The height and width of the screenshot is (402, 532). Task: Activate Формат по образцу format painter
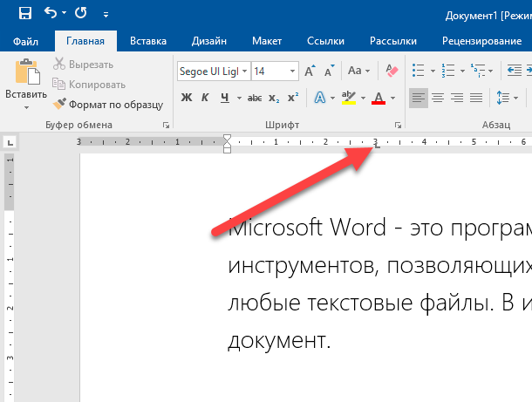click(x=108, y=105)
